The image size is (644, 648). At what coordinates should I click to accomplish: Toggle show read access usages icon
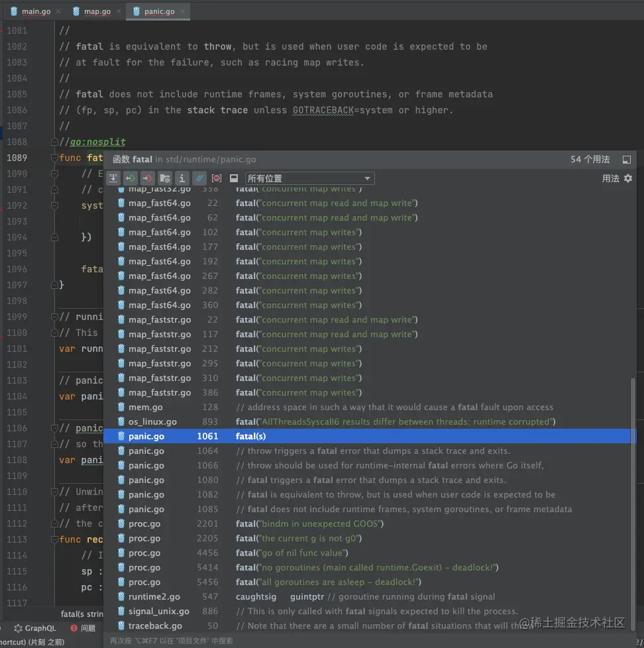point(131,178)
